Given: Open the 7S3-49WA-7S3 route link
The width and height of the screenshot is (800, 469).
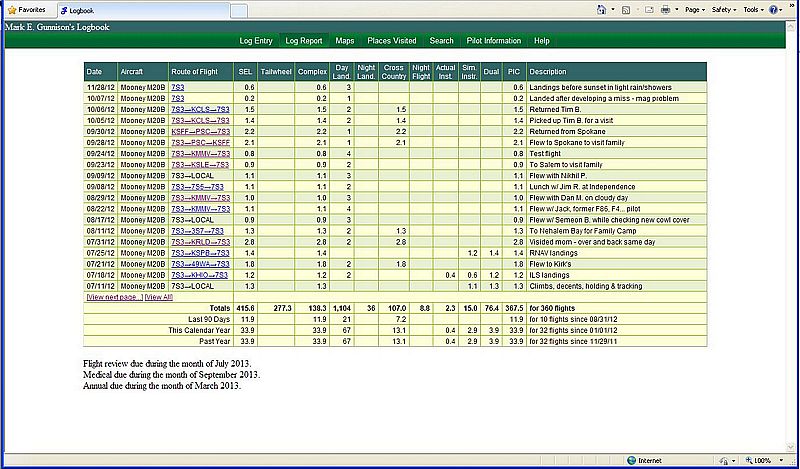Looking at the screenshot, I should click(200, 264).
